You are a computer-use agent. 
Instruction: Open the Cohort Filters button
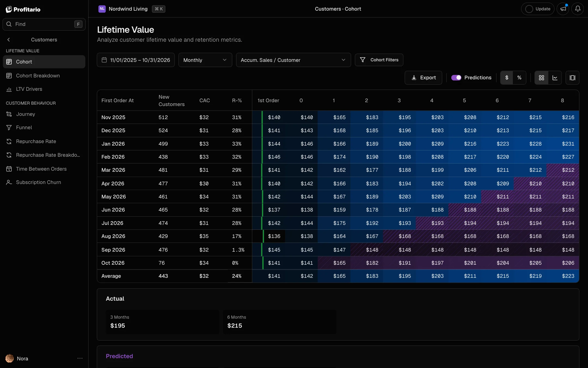[x=379, y=60]
